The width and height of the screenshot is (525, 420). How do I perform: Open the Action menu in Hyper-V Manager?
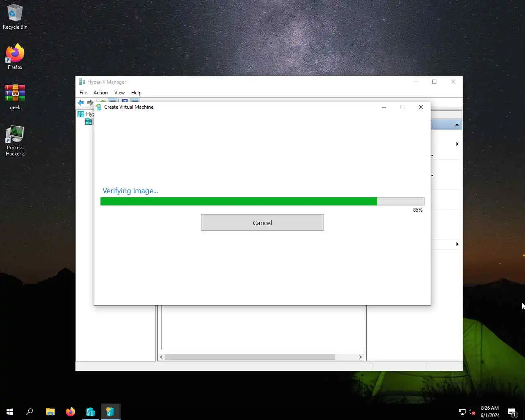(100, 93)
